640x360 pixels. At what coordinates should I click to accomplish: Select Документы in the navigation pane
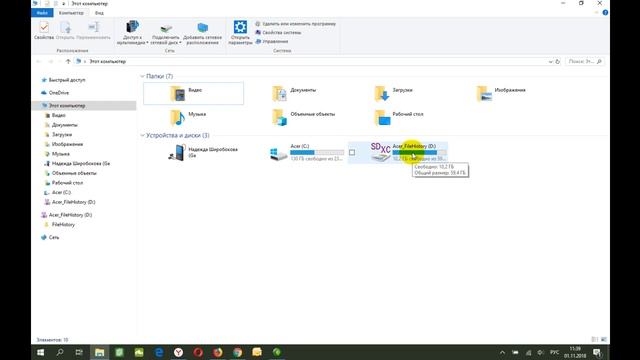click(64, 125)
